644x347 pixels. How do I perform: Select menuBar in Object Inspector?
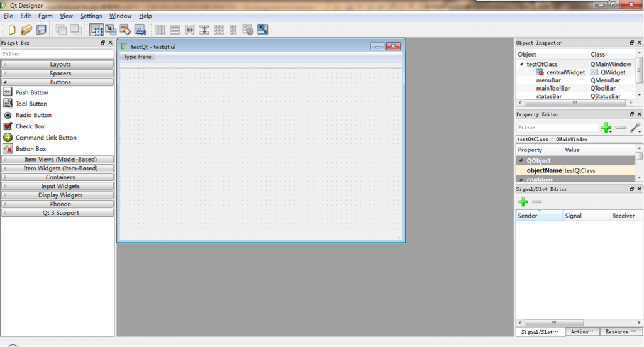click(548, 80)
